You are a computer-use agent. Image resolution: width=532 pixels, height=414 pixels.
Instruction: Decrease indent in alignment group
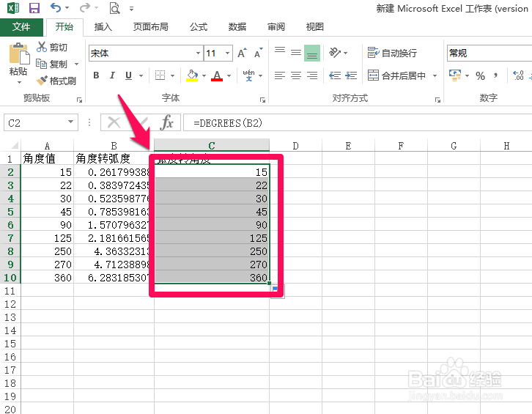click(335, 75)
